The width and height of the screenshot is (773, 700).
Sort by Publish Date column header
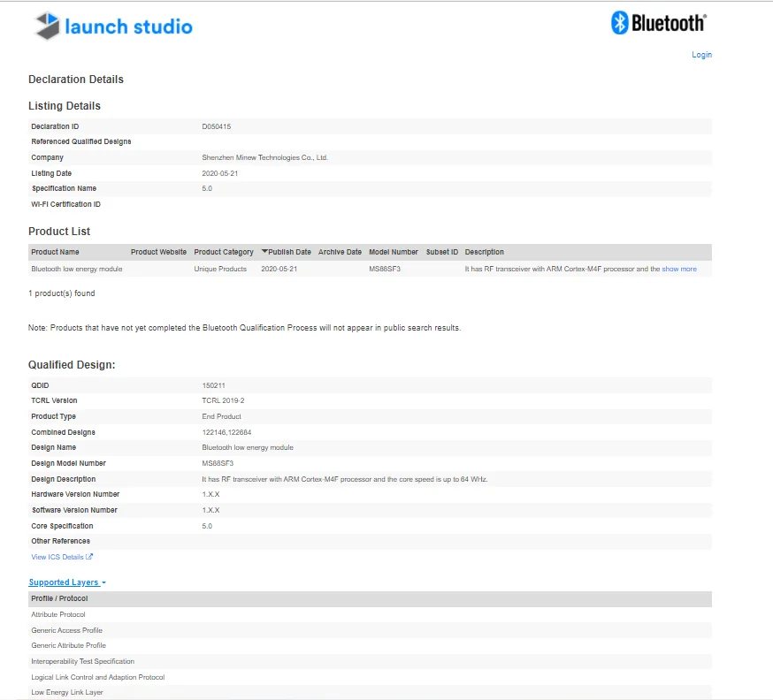(289, 252)
